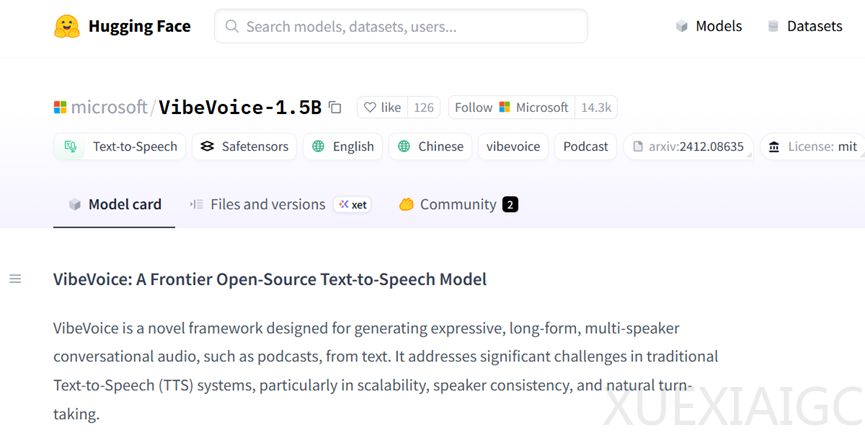The height and width of the screenshot is (438, 865).
Task: Click the VibeVoice Frontier Text-to-Speech heading
Action: (270, 279)
